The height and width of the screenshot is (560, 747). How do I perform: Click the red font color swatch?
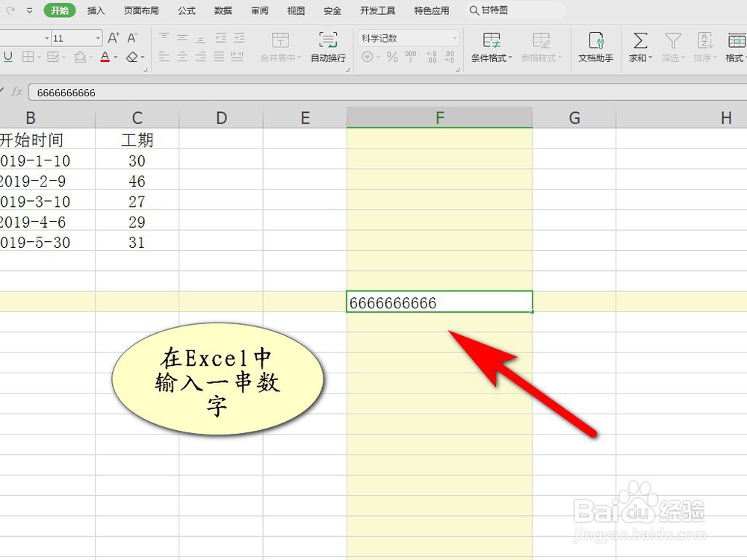tap(105, 59)
